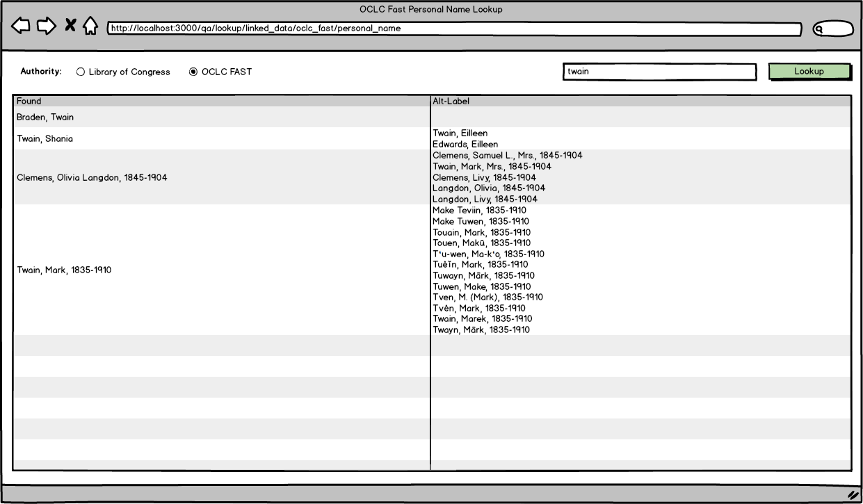Click the browser search magnifier box
The image size is (863, 504).
(x=833, y=29)
